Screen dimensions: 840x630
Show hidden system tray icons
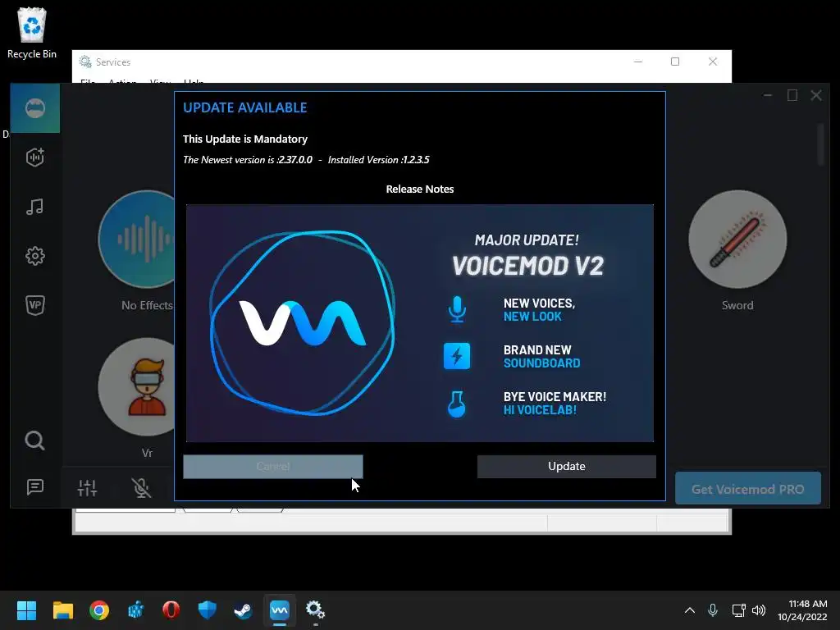pos(689,610)
